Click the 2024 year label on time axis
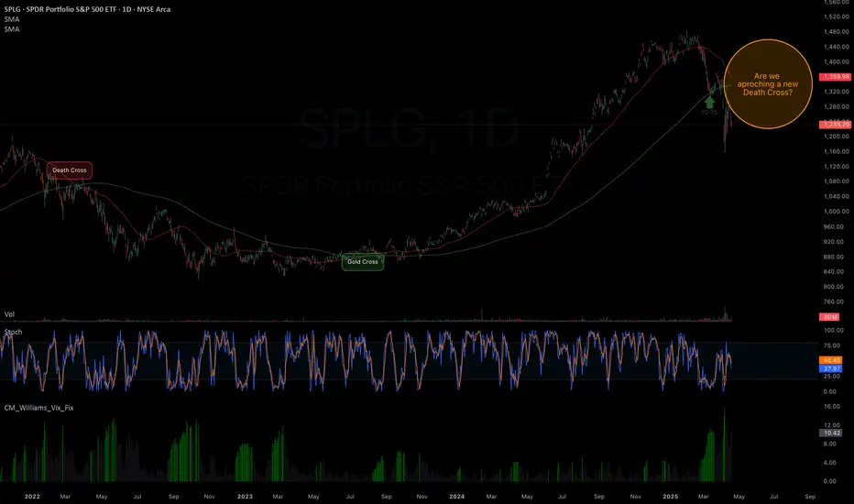This screenshot has height=504, width=854. [456, 497]
